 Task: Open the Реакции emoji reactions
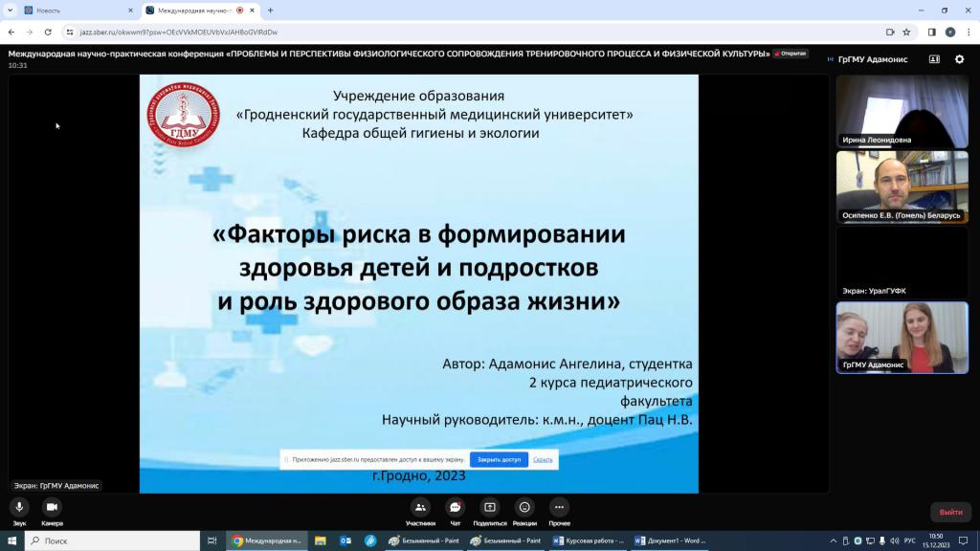(524, 507)
